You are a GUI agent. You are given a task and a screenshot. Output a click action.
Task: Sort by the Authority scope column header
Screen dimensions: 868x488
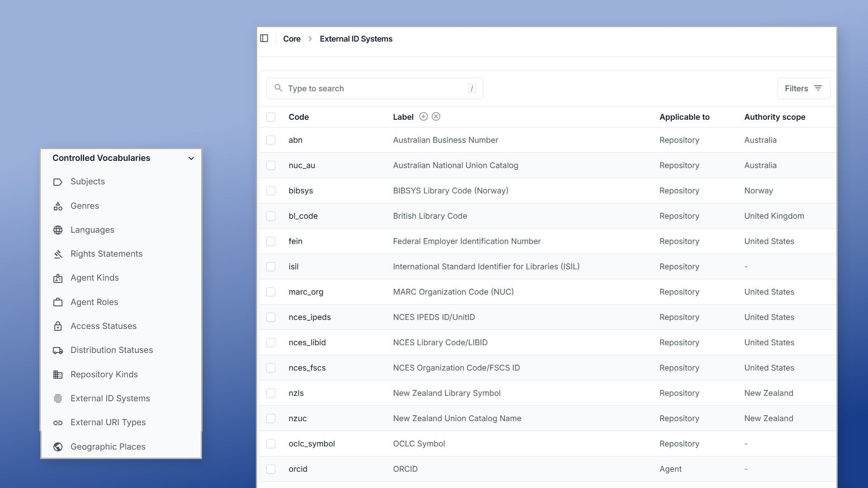pyautogui.click(x=774, y=117)
